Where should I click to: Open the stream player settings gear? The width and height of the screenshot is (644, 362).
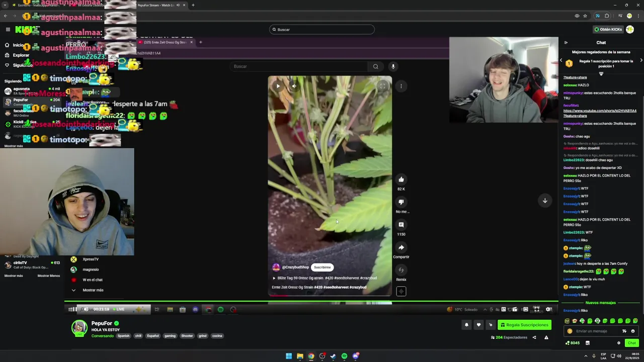tap(548, 310)
